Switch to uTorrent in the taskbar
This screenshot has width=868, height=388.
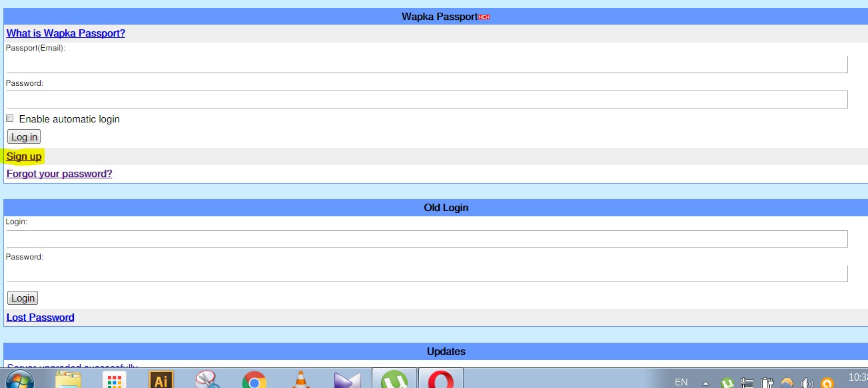394,379
